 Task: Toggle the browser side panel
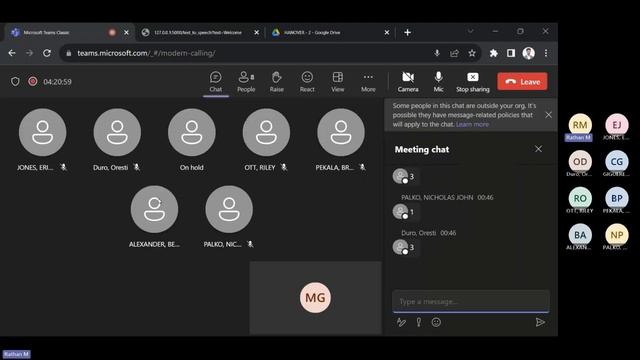511,53
